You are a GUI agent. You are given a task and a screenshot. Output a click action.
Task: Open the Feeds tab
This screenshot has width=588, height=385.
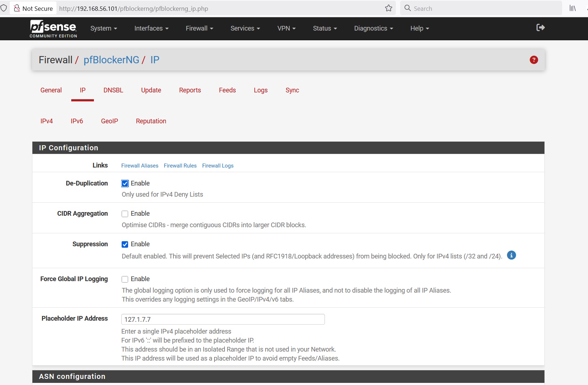pos(227,90)
